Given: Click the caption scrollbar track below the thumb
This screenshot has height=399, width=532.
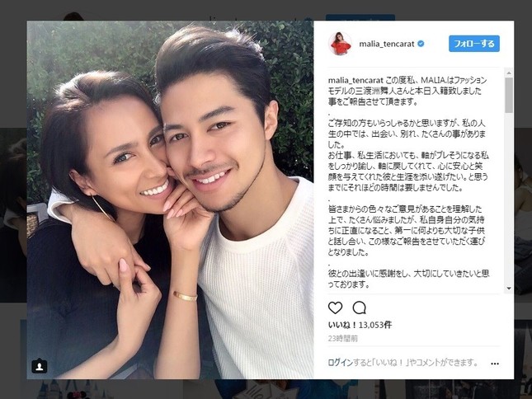Looking at the screenshot, I should 509,199.
